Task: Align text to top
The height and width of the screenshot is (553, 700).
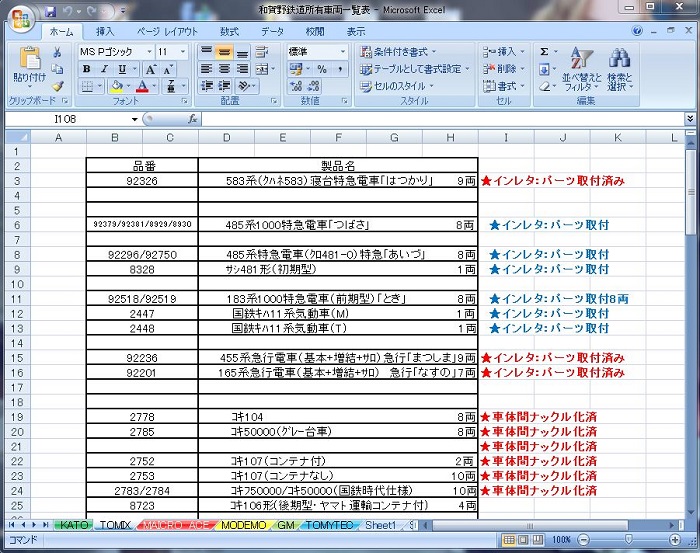Action: pyautogui.click(x=206, y=51)
